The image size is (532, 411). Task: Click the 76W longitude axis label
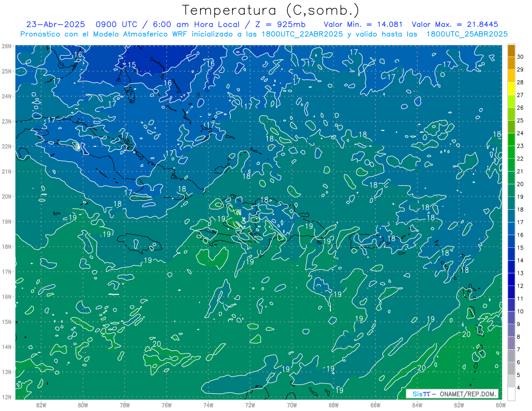pyautogui.click(x=167, y=405)
